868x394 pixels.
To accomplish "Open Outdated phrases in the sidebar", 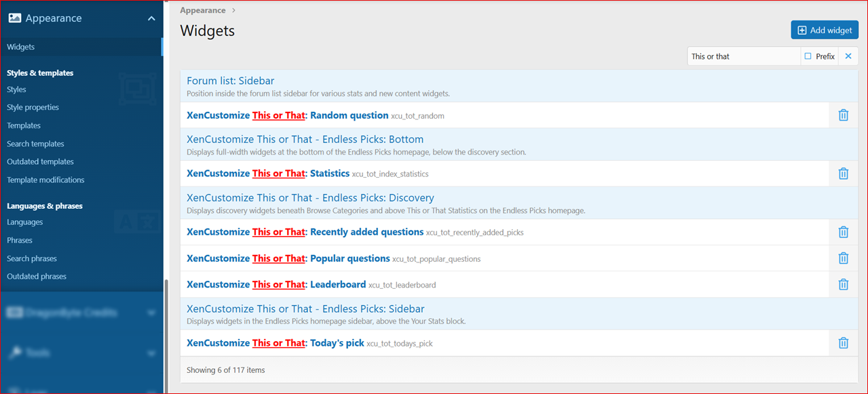I will tap(37, 277).
